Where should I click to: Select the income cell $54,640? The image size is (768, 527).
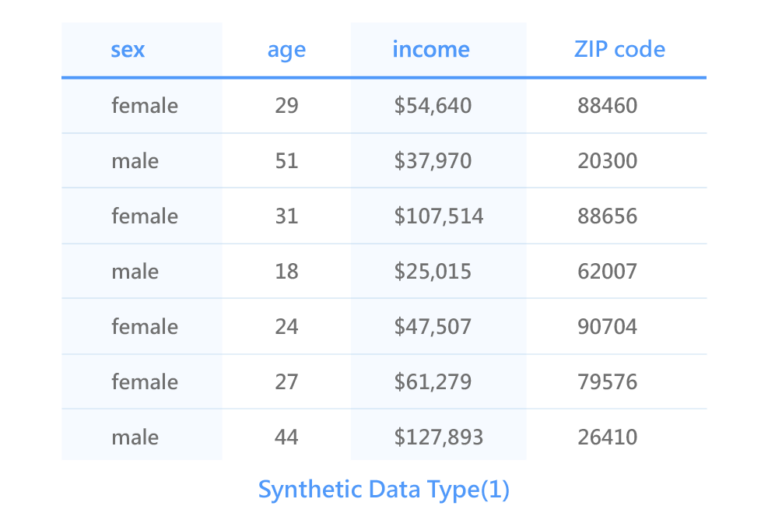point(433,105)
